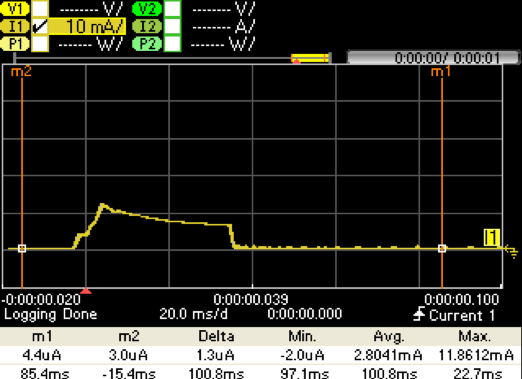
Task: Click the Avg. column header
Action: 389,336
